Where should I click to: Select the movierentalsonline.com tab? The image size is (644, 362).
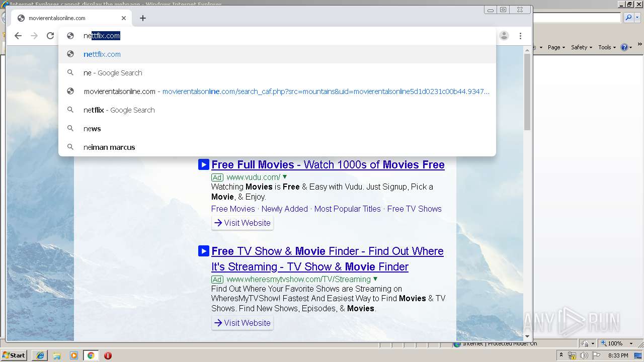pos(71,18)
